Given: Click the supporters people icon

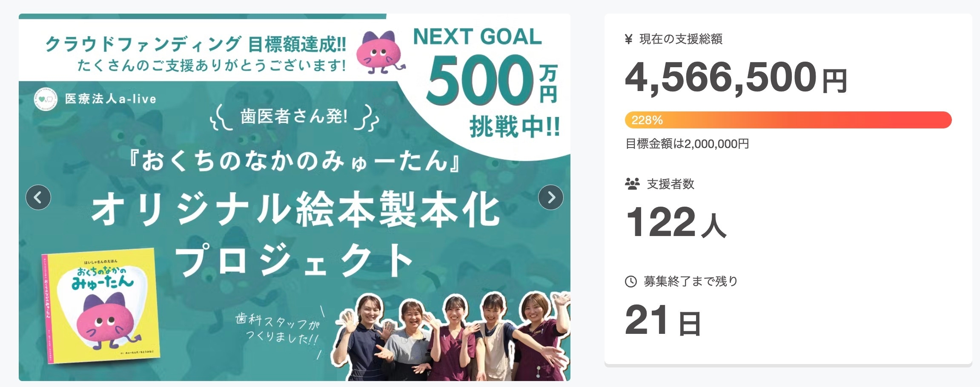Looking at the screenshot, I should pos(632,184).
